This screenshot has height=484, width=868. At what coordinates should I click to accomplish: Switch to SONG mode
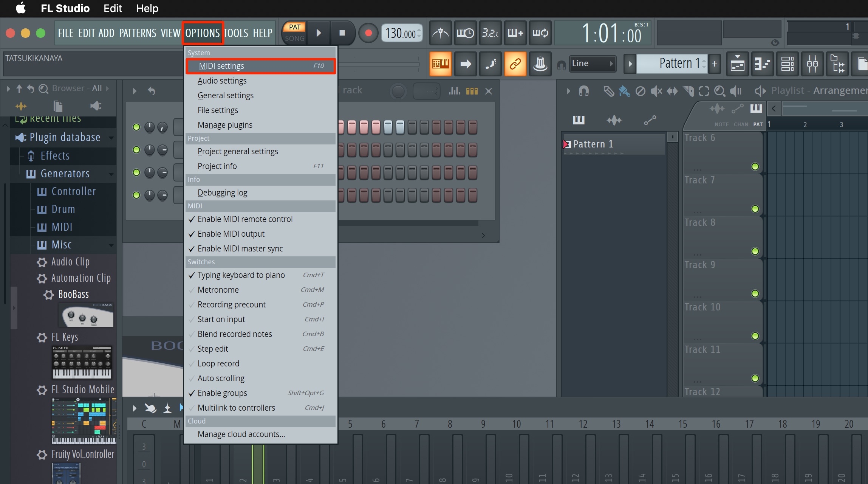[295, 39]
